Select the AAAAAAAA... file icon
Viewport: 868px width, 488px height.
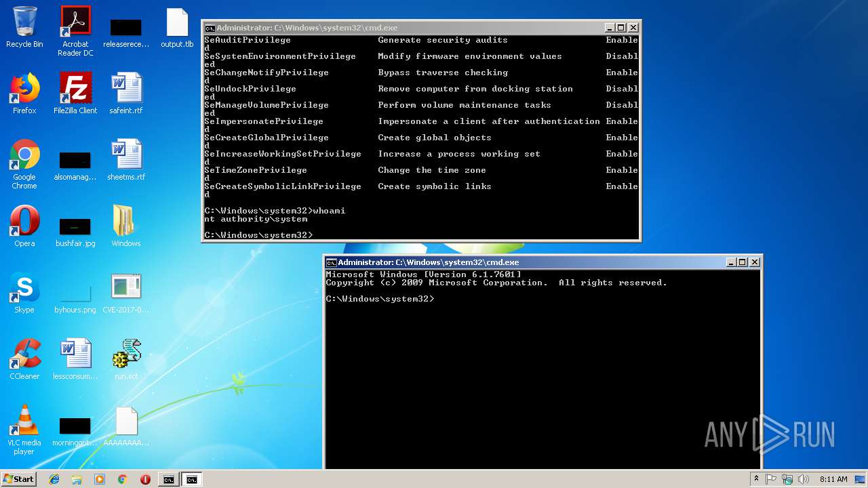tap(126, 427)
